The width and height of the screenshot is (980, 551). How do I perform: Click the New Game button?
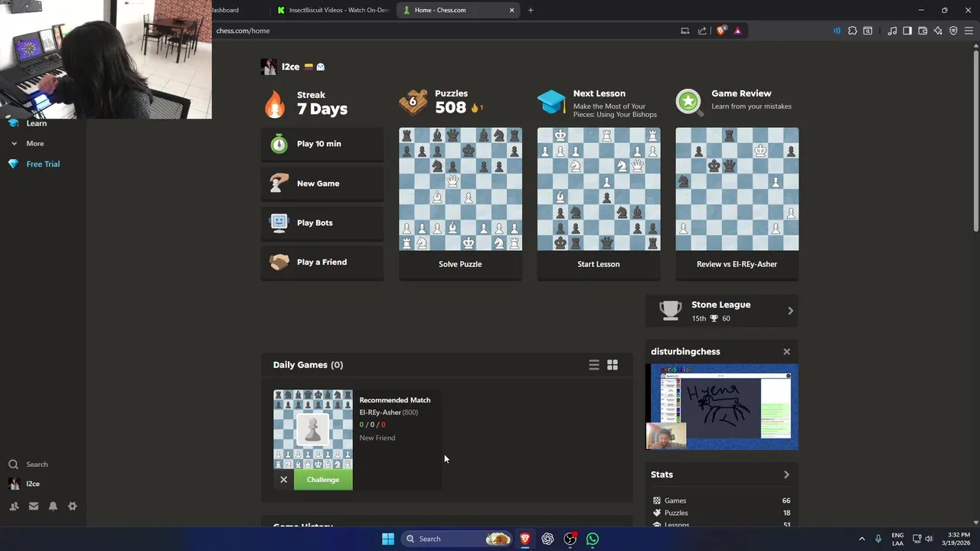tap(322, 184)
